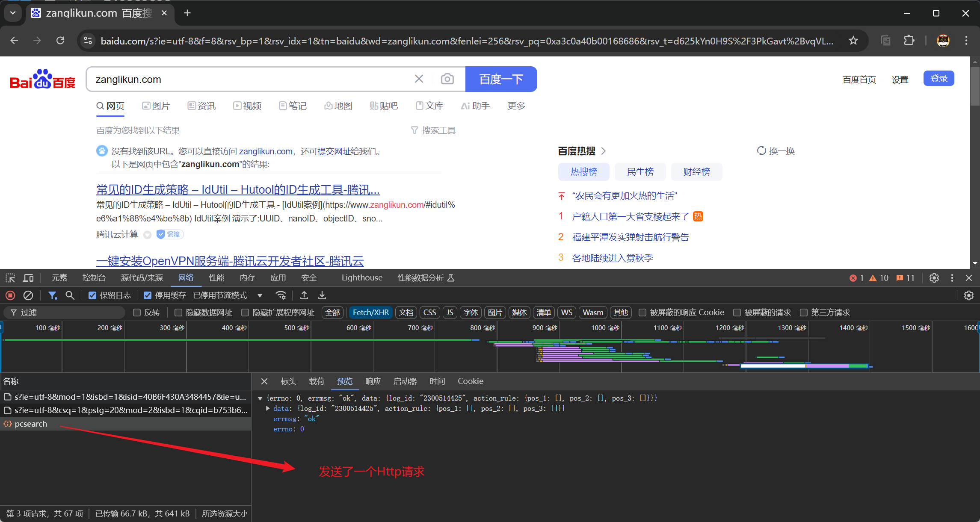Click the export HAR download icon
This screenshot has width=980, height=522.
pyautogui.click(x=322, y=295)
